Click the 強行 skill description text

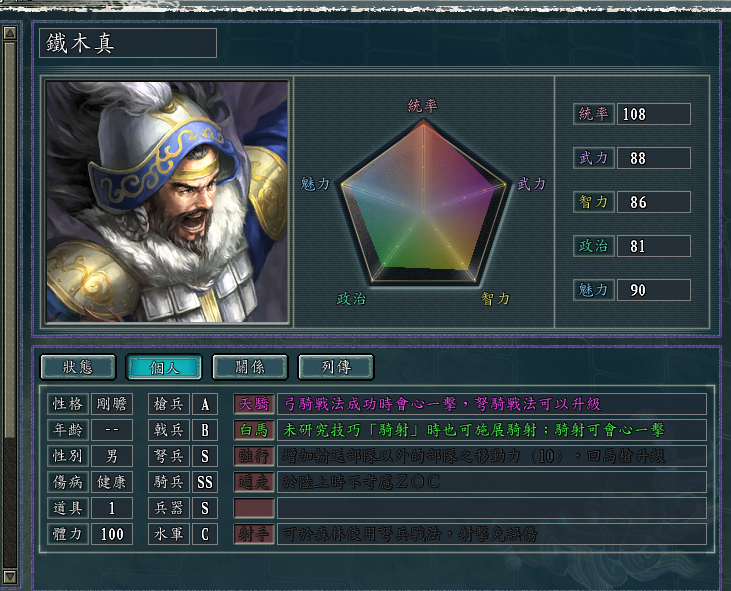[x=474, y=456]
